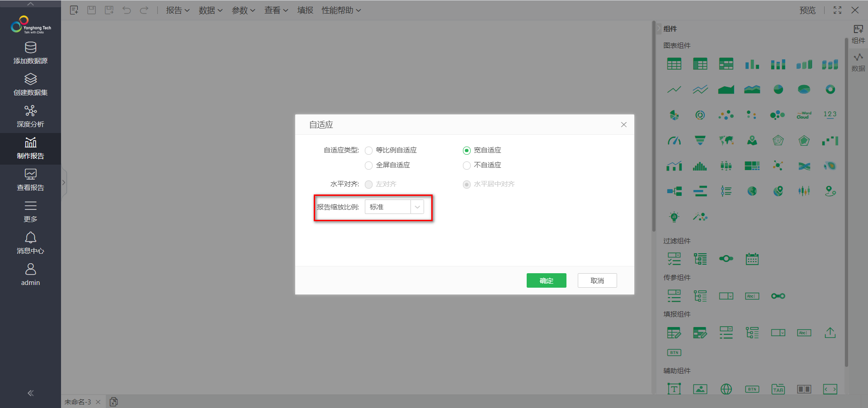Select the word cloud chart component
The height and width of the screenshot is (408, 868).
[804, 115]
